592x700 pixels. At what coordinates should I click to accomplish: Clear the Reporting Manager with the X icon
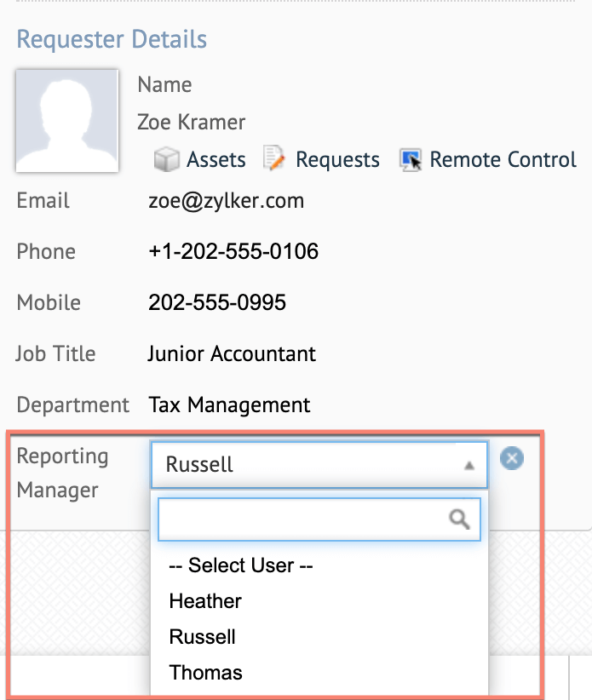pyautogui.click(x=511, y=459)
